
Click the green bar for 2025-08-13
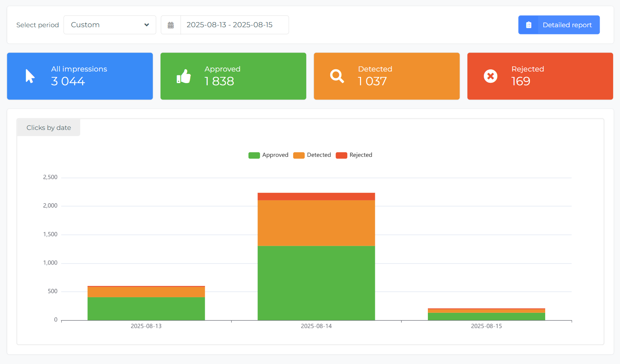coord(146,309)
